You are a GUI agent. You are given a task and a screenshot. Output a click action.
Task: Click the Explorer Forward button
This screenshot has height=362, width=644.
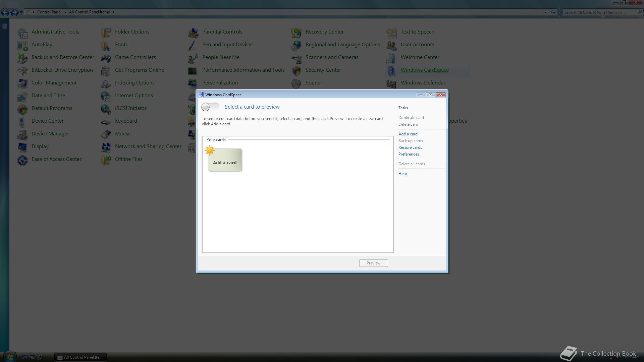pos(14,12)
